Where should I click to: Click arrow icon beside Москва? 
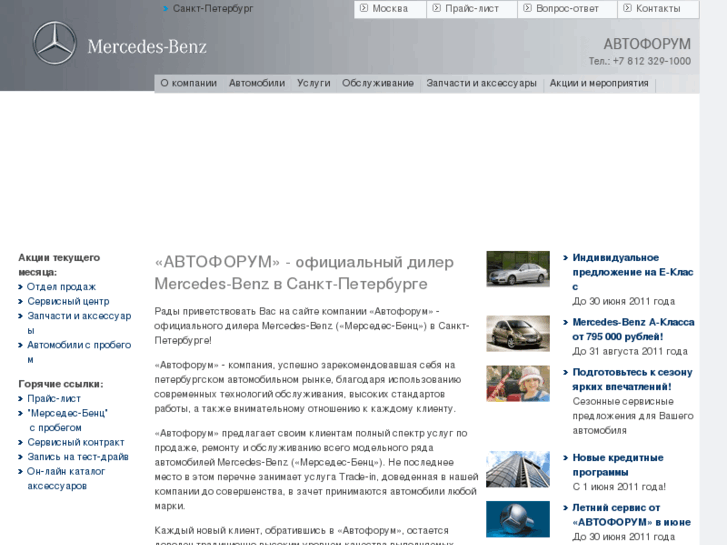pyautogui.click(x=364, y=8)
